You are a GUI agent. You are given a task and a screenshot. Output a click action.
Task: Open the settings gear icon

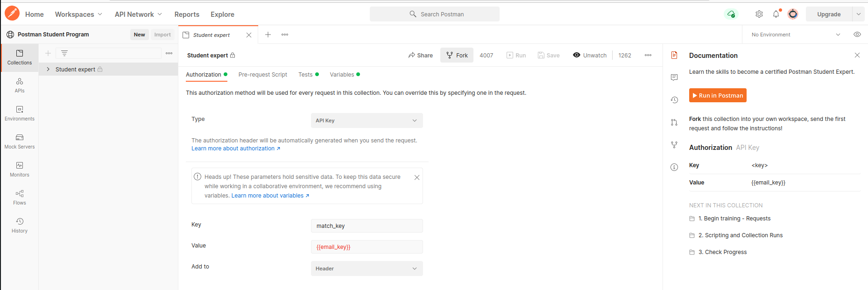click(x=759, y=14)
